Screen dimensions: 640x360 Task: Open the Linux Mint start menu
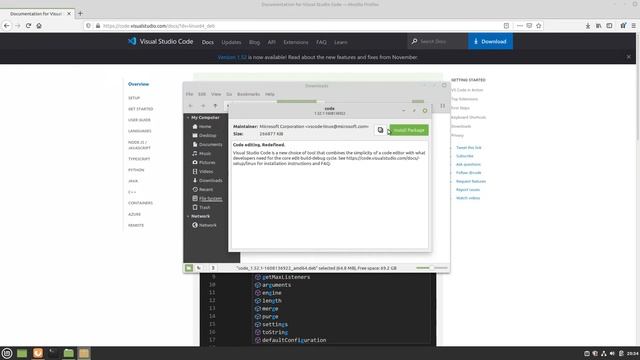click(x=7, y=353)
